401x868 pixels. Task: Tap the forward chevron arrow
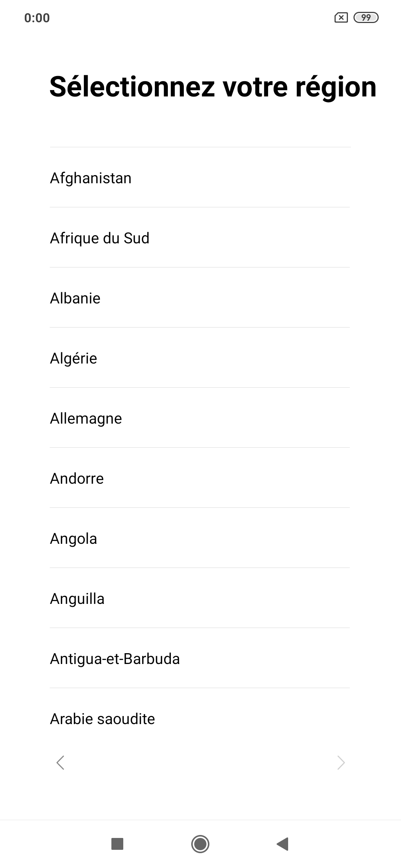pyautogui.click(x=341, y=763)
